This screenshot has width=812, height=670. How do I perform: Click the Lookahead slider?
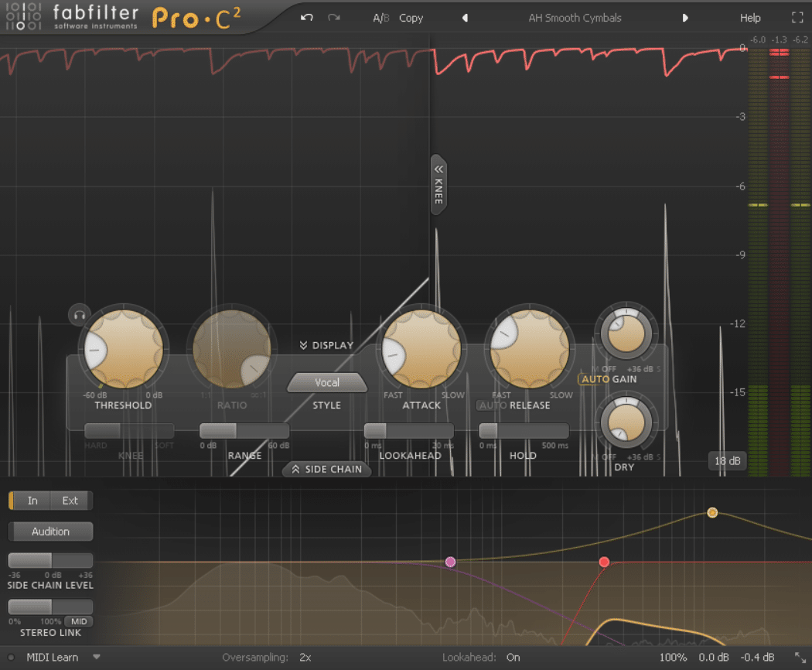coord(408,431)
